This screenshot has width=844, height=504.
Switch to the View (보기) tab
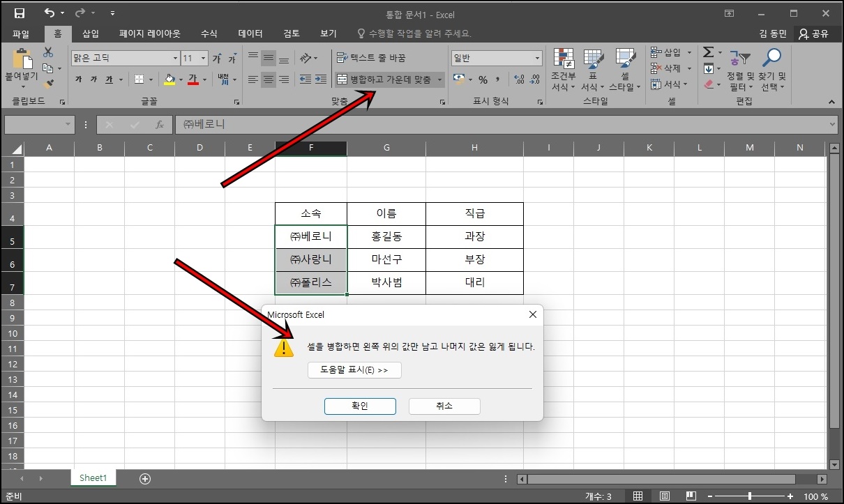click(x=329, y=33)
